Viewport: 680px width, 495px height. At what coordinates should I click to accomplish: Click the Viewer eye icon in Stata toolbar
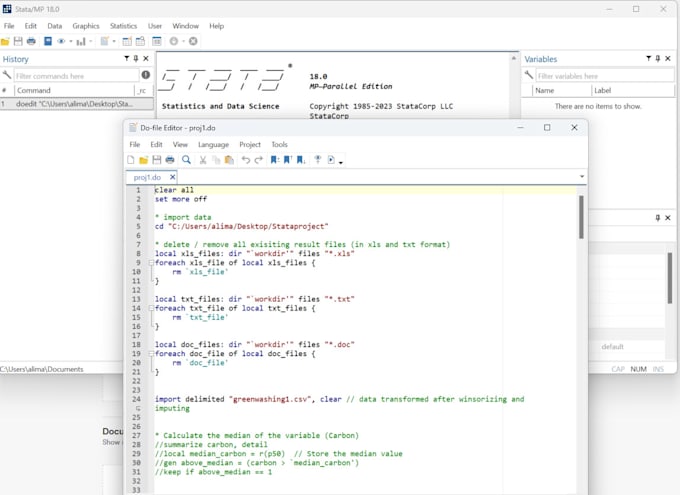click(62, 41)
